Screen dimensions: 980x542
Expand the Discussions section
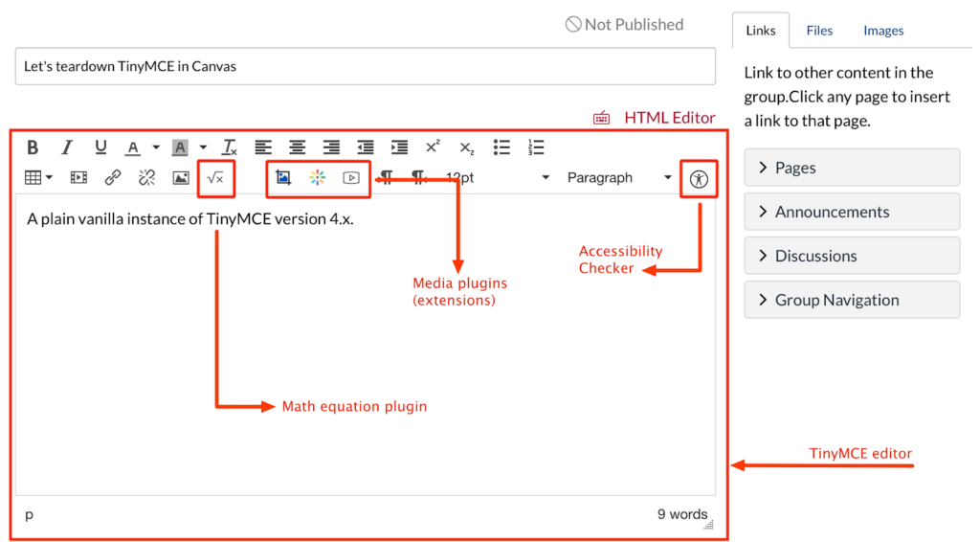[852, 256]
